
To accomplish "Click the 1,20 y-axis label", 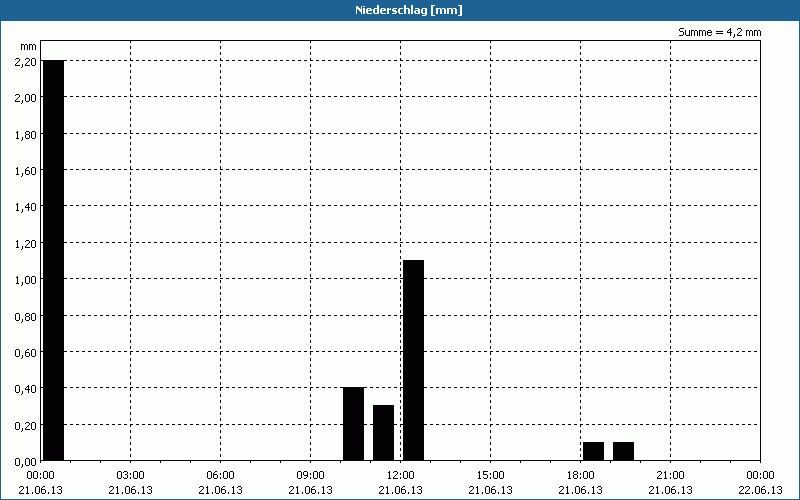I will [26, 243].
